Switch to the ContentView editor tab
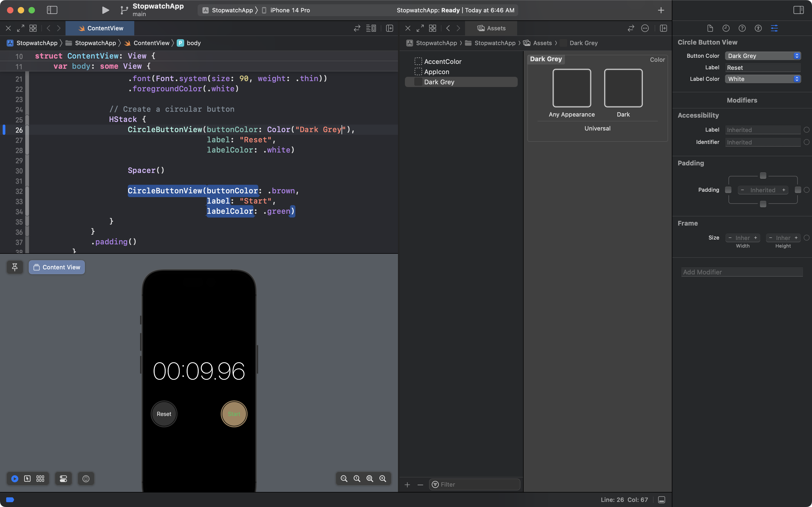 100,28
